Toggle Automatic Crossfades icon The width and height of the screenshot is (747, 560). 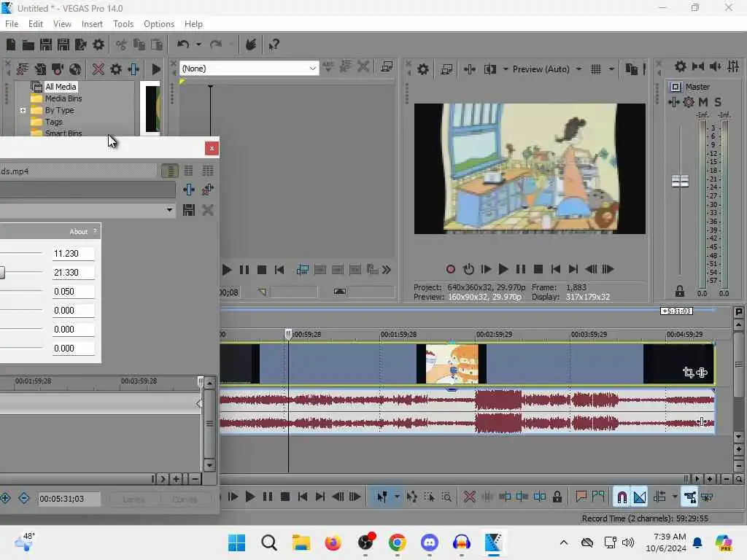point(640,497)
